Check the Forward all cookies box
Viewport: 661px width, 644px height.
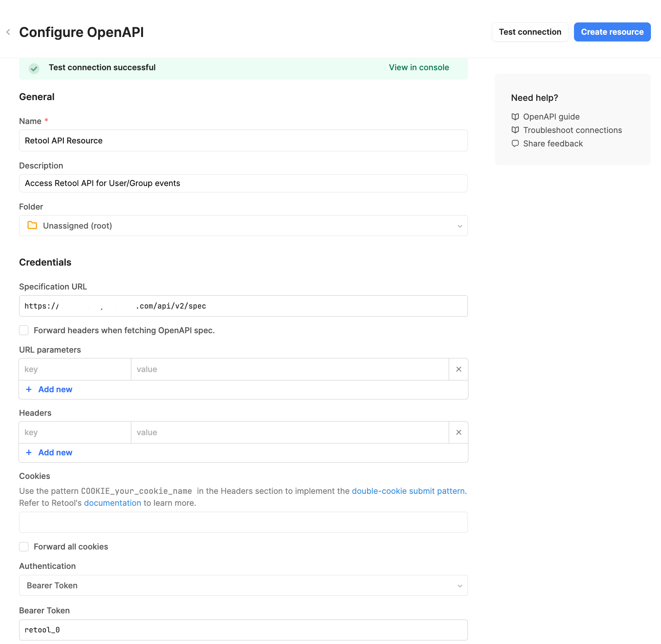(24, 547)
